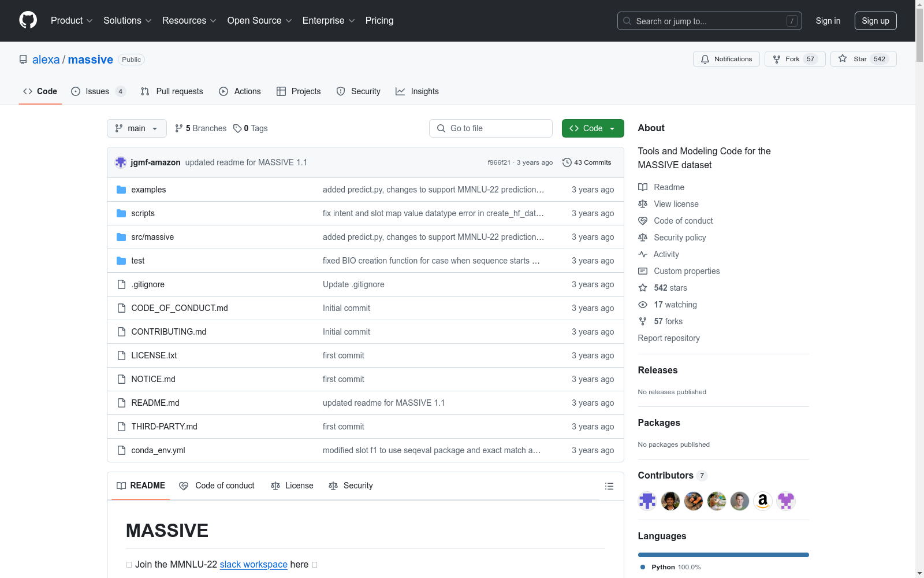Viewport: 924px width, 578px height.
Task: Click the commit history clock icon
Action: coord(567,162)
